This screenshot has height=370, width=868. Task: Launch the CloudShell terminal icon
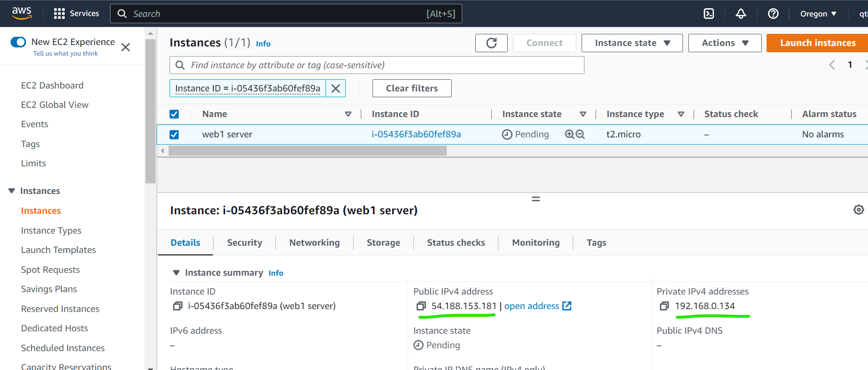click(709, 14)
